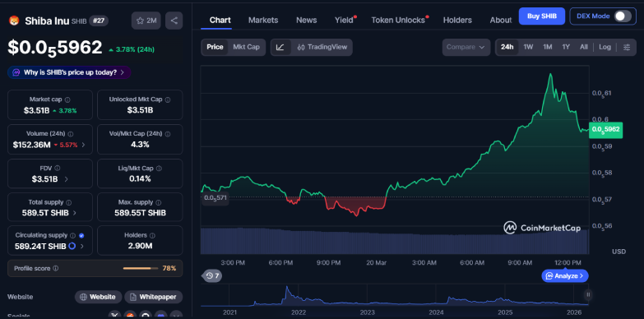The width and height of the screenshot is (644, 319).
Task: Click the Max. supply info icon
Action: point(159,202)
